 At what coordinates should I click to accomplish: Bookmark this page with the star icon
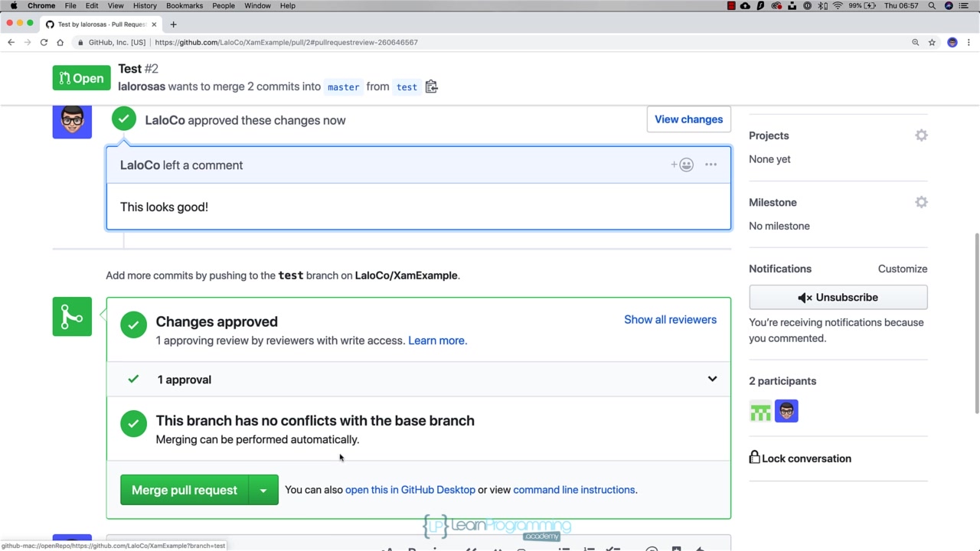click(932, 42)
